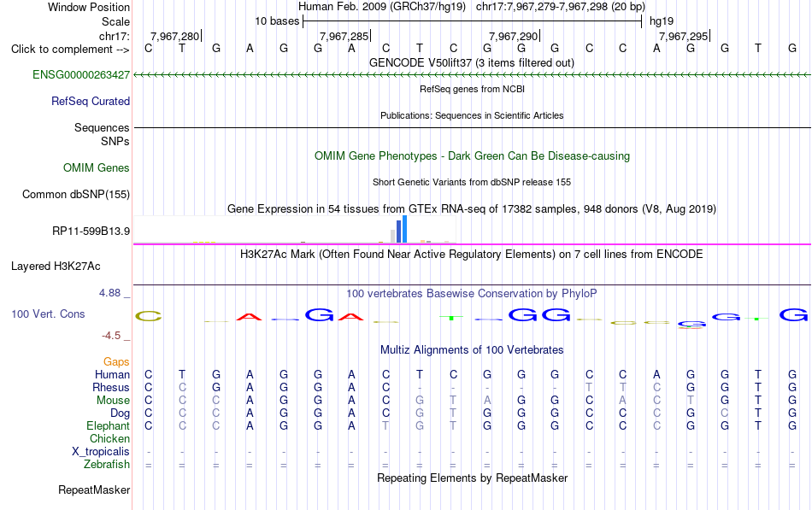Click the 10 bases scale bar
Image resolution: width=812 pixels, height=510 pixels.
click(473, 21)
